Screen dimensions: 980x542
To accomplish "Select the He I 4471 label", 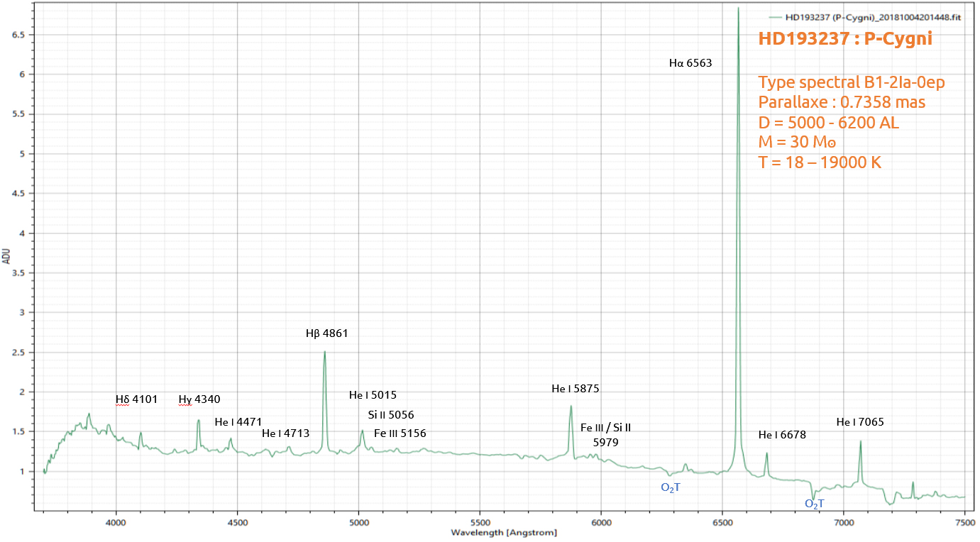I will tap(238, 422).
